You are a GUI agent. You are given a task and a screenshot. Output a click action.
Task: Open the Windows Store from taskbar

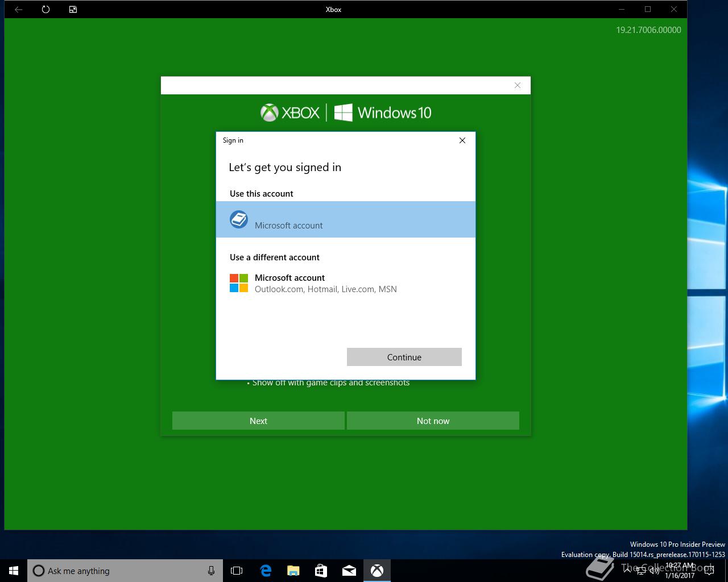321,571
